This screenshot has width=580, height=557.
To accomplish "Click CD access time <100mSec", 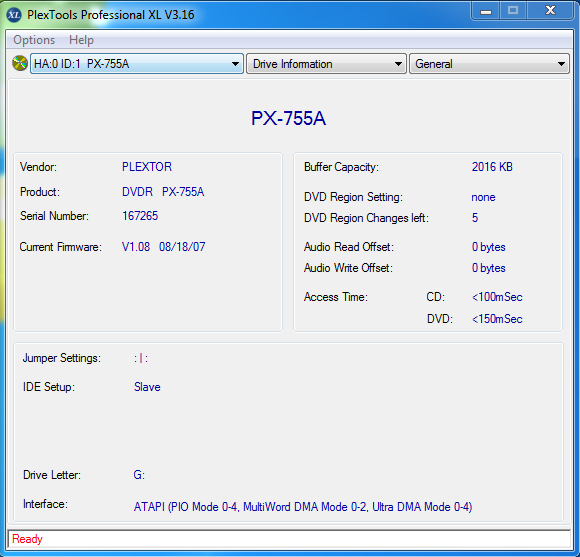I will (497, 297).
